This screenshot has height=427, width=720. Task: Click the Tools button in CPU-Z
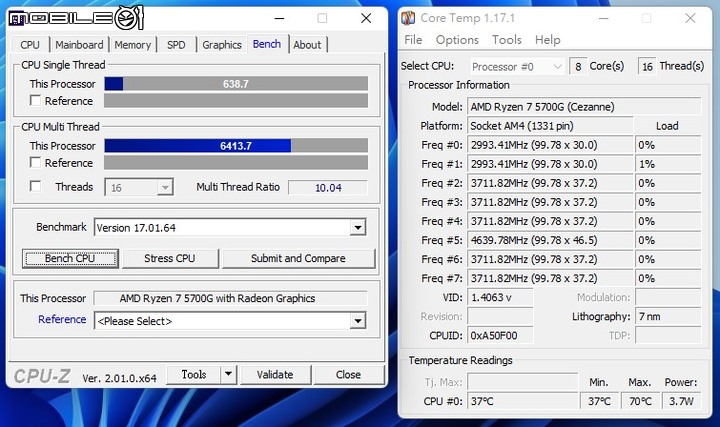pyautogui.click(x=194, y=374)
